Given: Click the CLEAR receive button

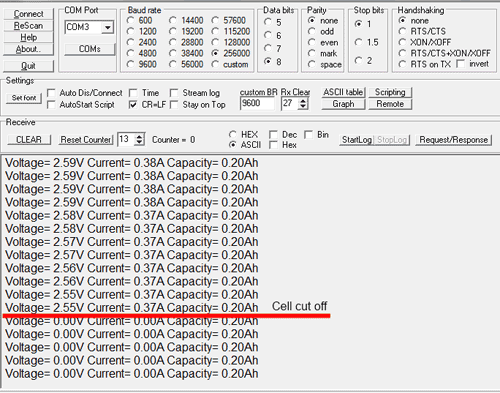Looking at the screenshot, I should coord(29,139).
